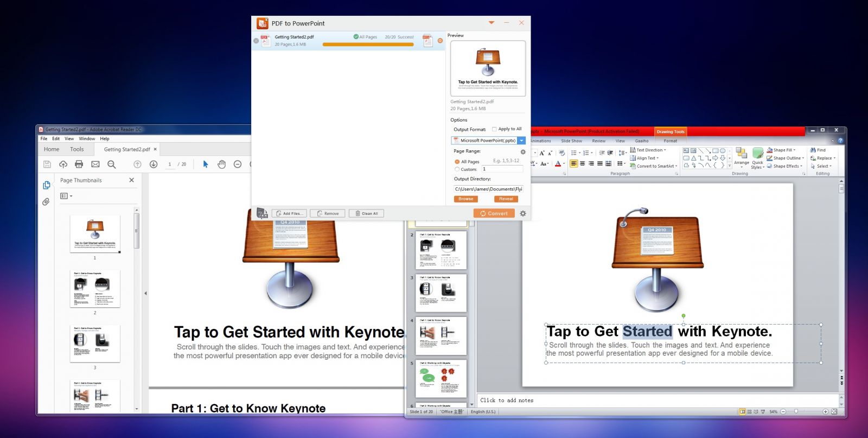Open the Drawing Tools Format tab
Image resolution: width=868 pixels, height=438 pixels.
[671, 141]
